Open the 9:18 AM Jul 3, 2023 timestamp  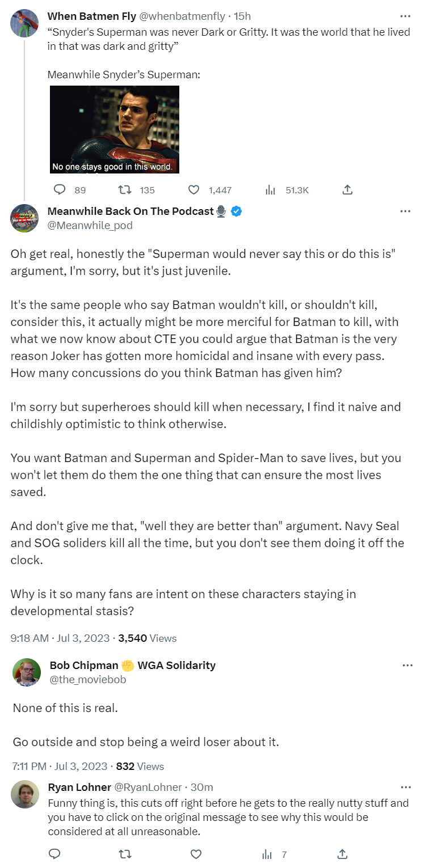click(x=60, y=638)
